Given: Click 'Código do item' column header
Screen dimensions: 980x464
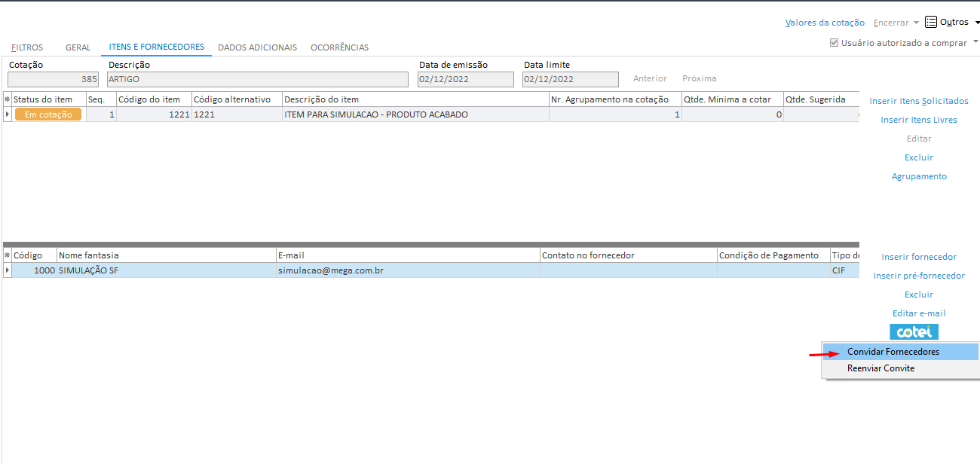Looking at the screenshot, I should coord(154,99).
